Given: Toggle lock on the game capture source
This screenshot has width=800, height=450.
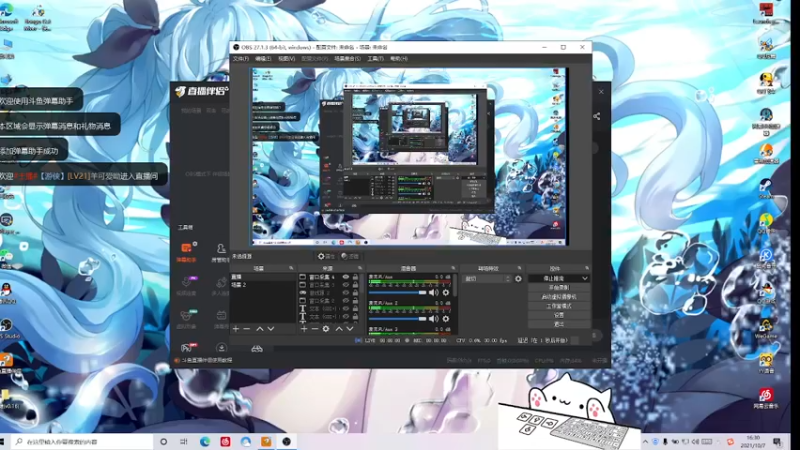Looking at the screenshot, I should [x=355, y=293].
